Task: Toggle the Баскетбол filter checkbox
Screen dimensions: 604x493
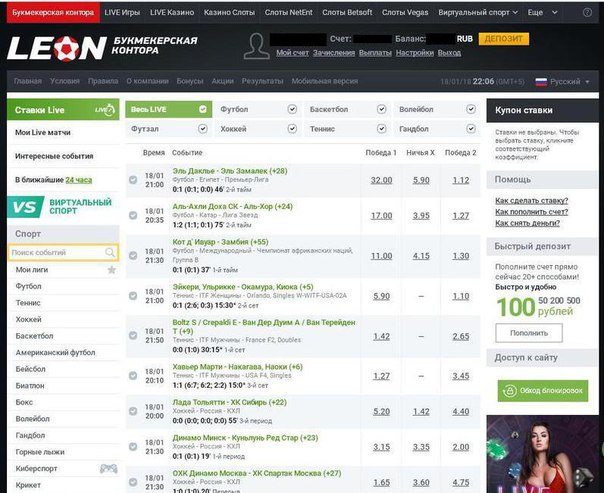Action: (382, 109)
